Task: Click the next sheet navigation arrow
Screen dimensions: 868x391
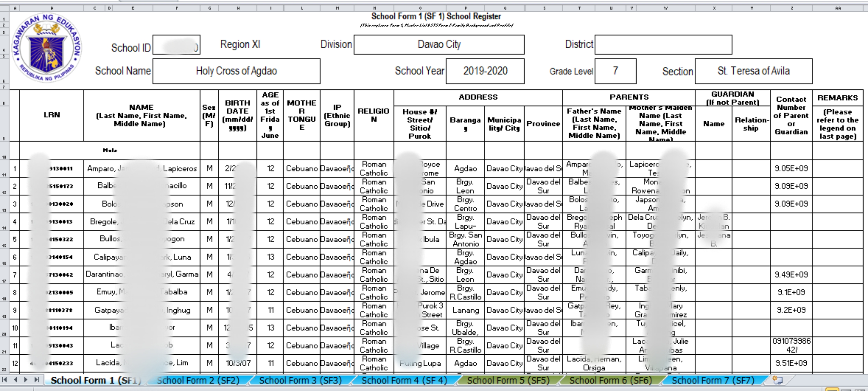Action: point(26,379)
